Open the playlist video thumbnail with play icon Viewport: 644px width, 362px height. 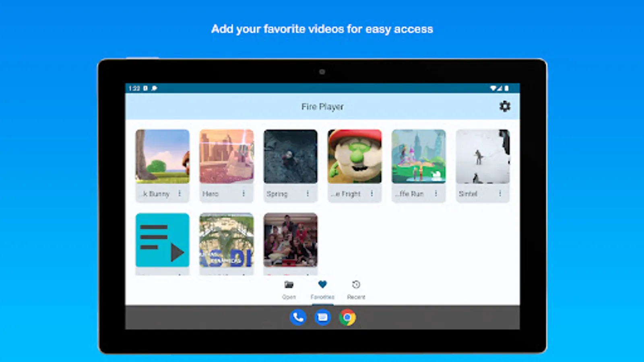(x=162, y=240)
